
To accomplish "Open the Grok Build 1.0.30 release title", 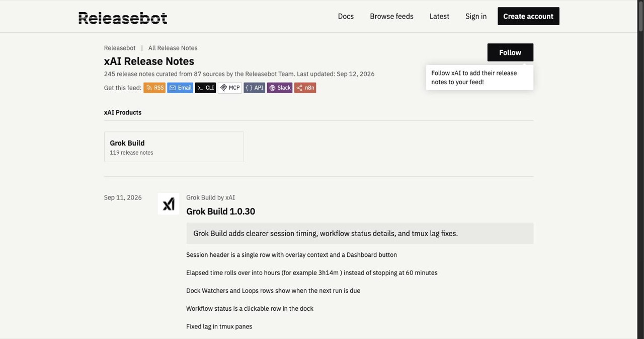I will pyautogui.click(x=220, y=211).
